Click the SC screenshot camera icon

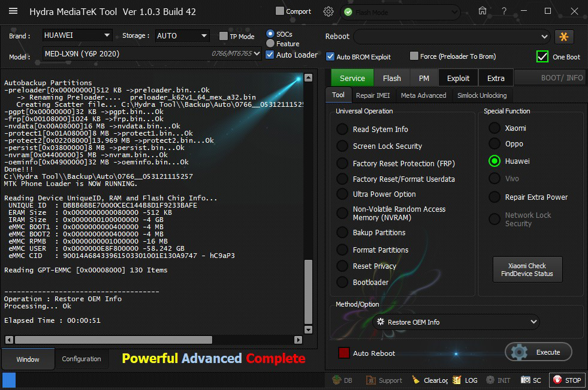[x=531, y=380]
